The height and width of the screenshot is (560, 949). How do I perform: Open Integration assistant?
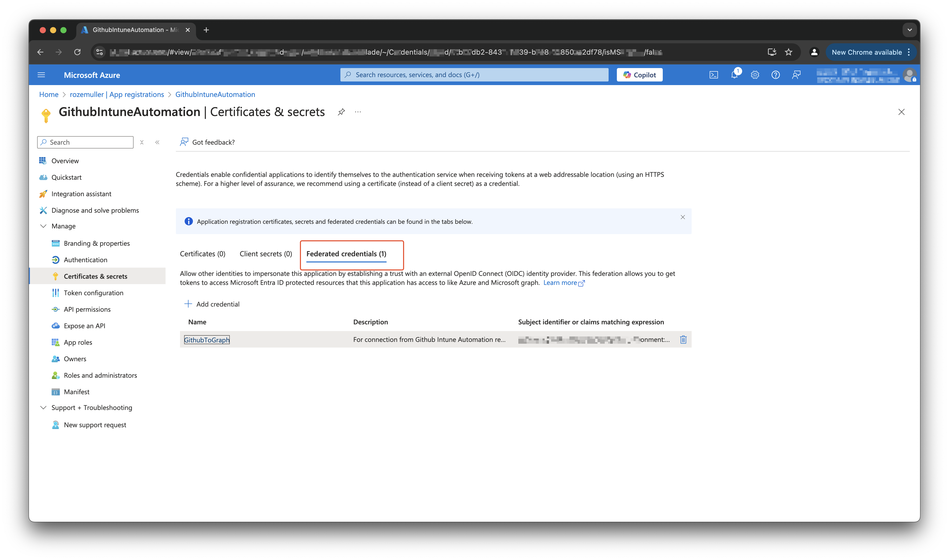point(81,194)
